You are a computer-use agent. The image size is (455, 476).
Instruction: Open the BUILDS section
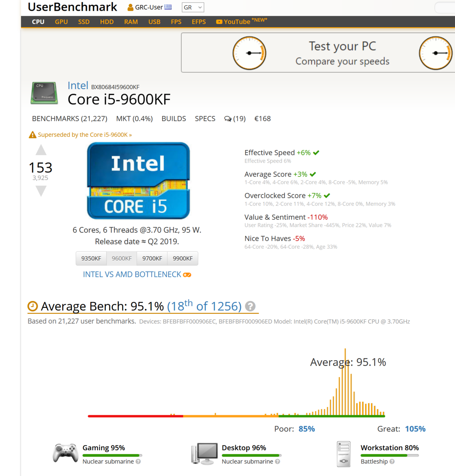tap(174, 119)
